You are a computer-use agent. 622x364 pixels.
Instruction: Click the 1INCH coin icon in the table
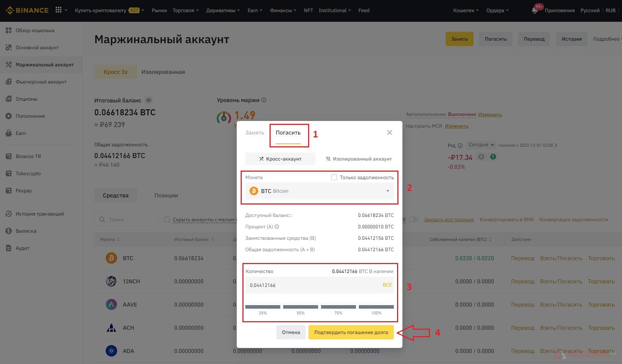tap(111, 281)
